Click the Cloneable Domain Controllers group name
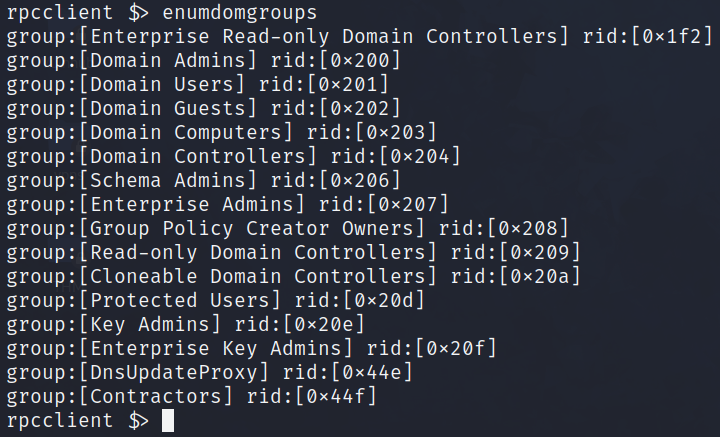 coord(258,274)
